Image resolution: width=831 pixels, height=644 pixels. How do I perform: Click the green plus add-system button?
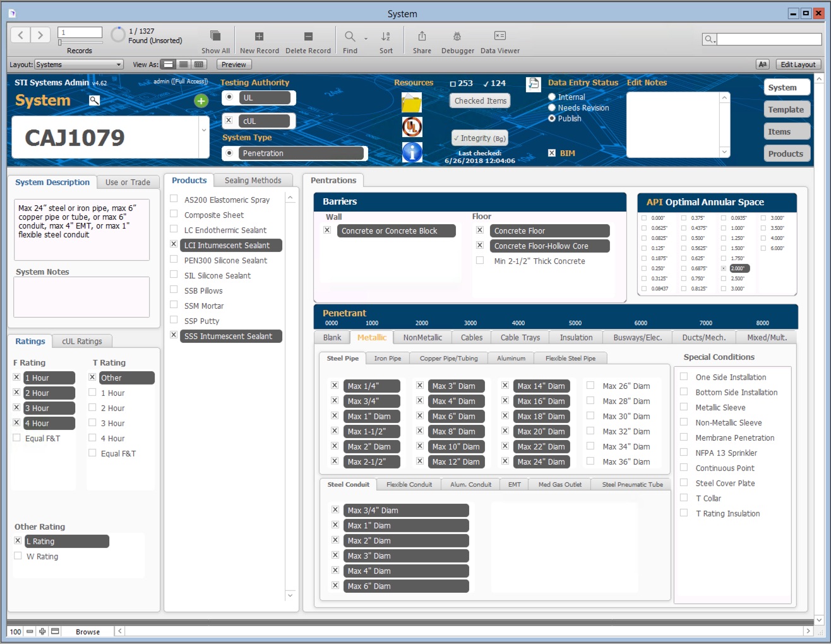201,101
